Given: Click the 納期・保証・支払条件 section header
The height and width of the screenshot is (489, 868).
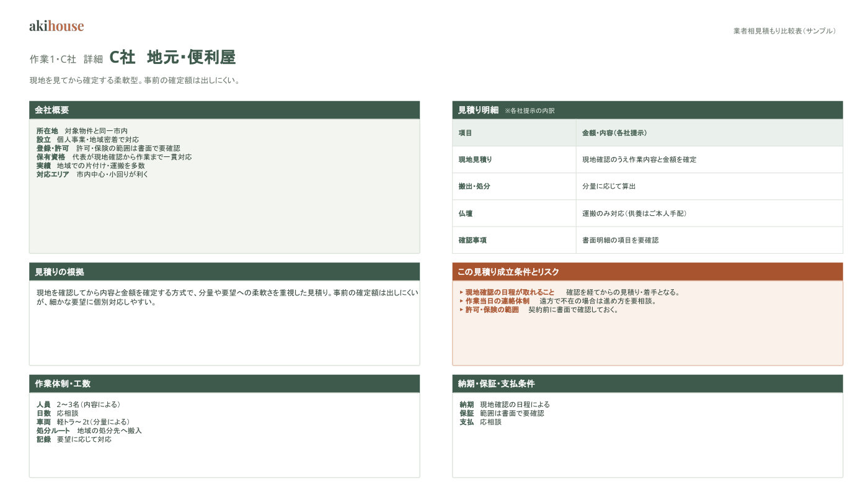Looking at the screenshot, I should coord(647,384).
